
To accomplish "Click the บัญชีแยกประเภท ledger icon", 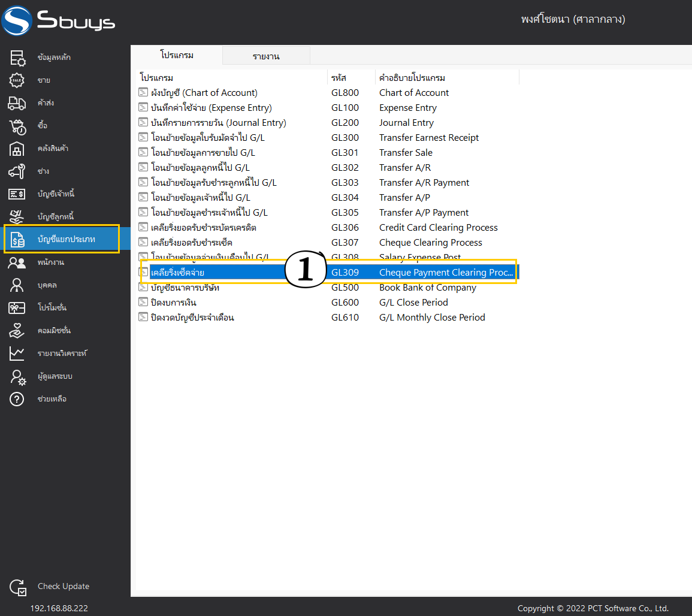I will 17,240.
